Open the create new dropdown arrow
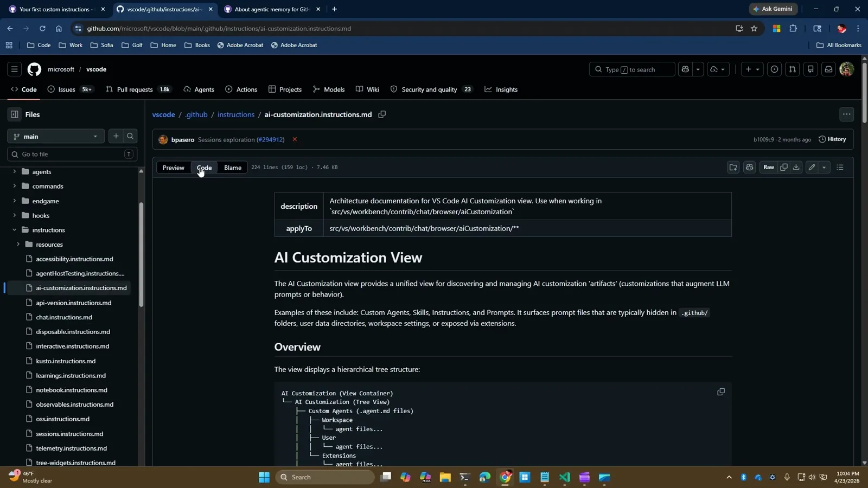 click(752, 69)
